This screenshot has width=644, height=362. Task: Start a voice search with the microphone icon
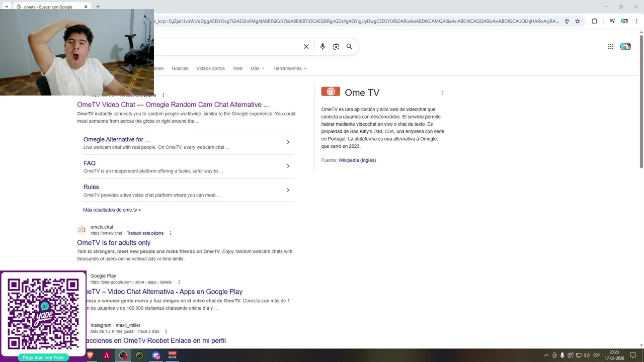click(x=323, y=47)
